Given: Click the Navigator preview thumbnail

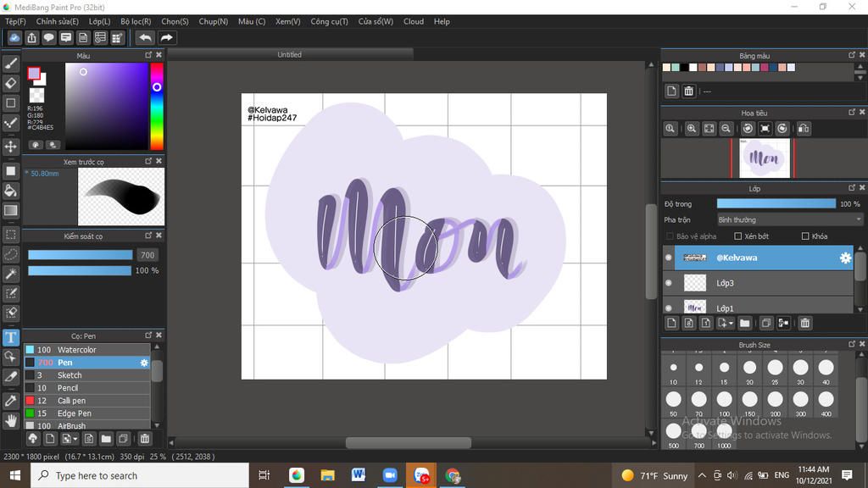Looking at the screenshot, I should click(765, 158).
